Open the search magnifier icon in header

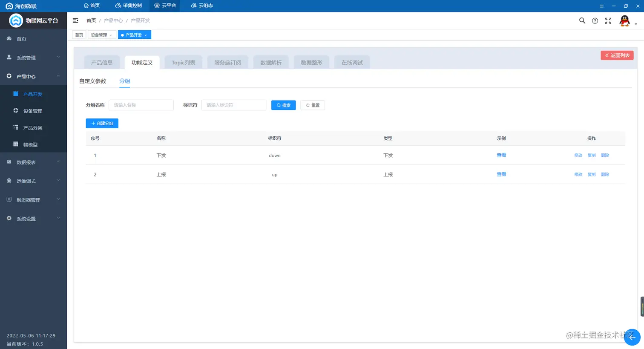582,20
